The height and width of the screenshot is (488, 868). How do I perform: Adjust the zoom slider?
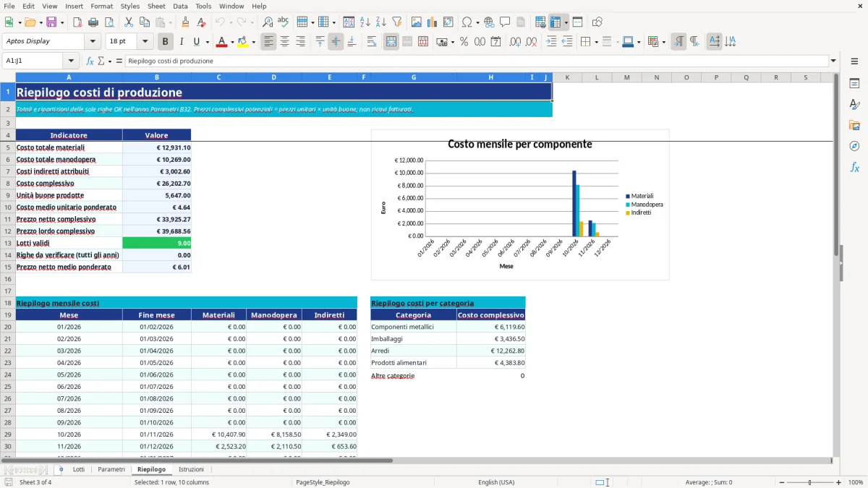[x=810, y=482]
